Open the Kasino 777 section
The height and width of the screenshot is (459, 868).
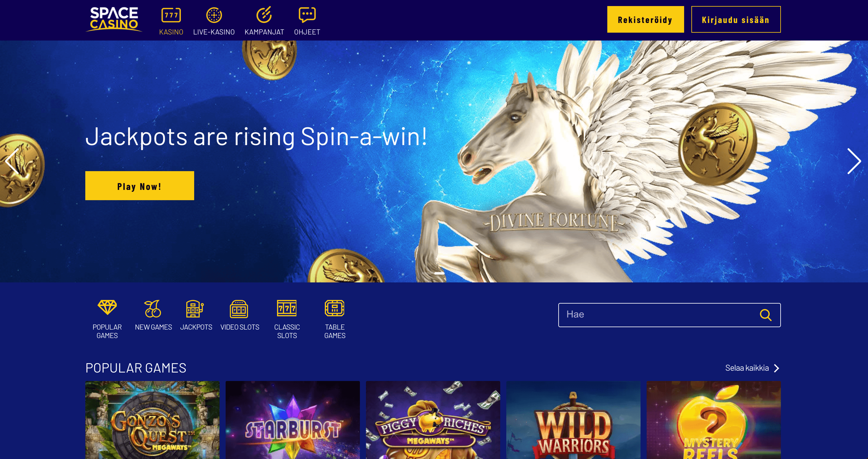point(171,21)
